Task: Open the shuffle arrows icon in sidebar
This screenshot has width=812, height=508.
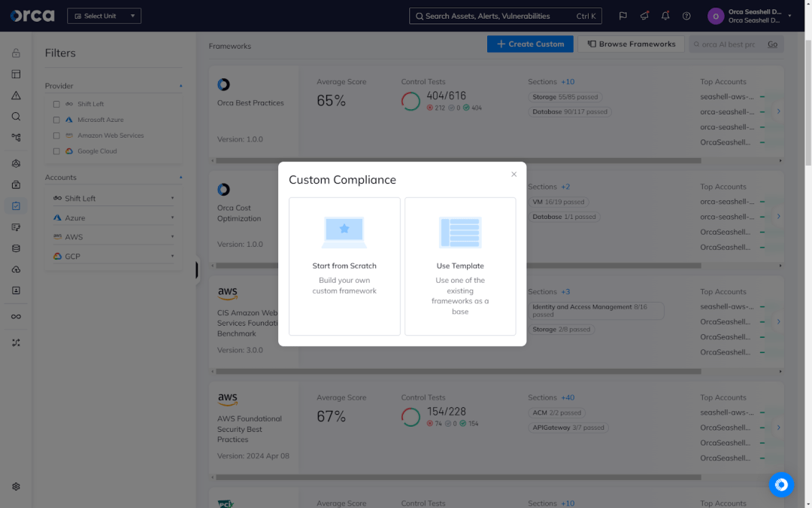Action: [16, 342]
